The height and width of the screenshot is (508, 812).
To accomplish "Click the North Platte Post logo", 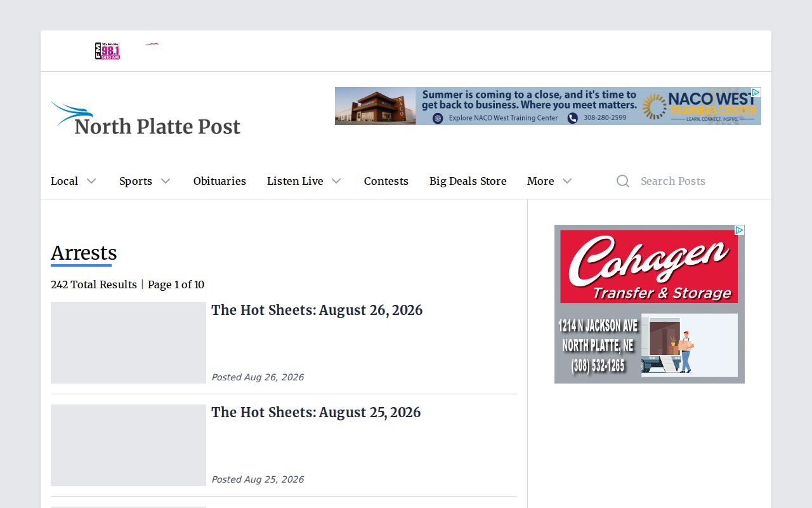I will point(146,119).
